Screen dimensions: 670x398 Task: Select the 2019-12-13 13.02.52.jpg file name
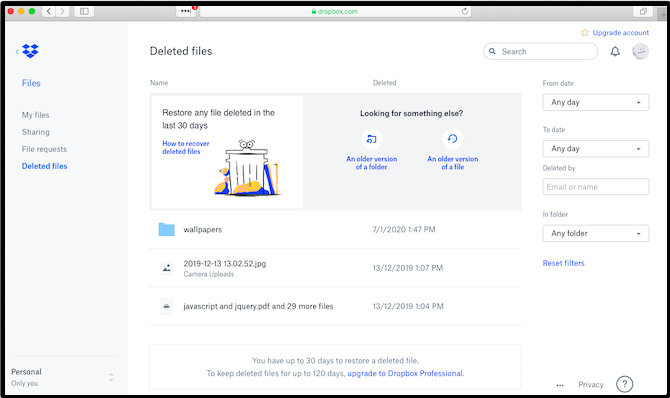point(225,264)
